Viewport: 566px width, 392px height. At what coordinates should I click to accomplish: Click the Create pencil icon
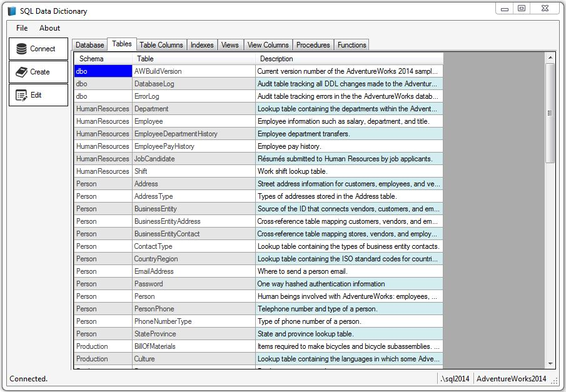tap(21, 71)
